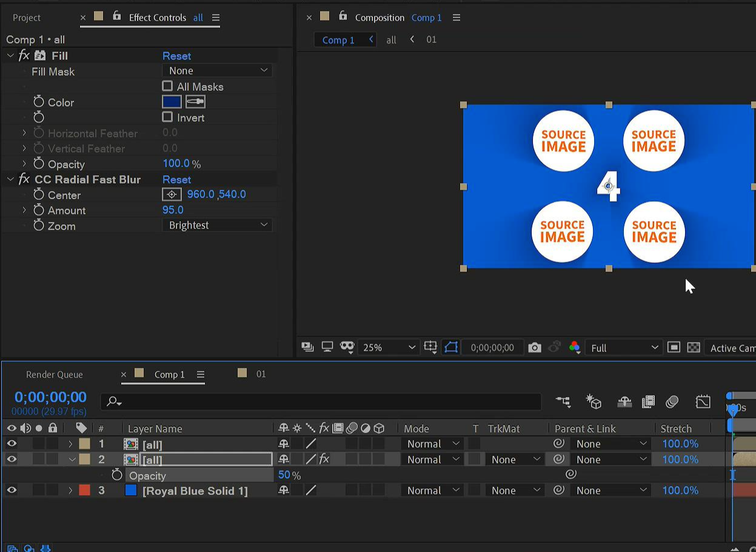This screenshot has width=756, height=552.
Task: Click the Primary Viewer monitor icon
Action: [x=327, y=347]
